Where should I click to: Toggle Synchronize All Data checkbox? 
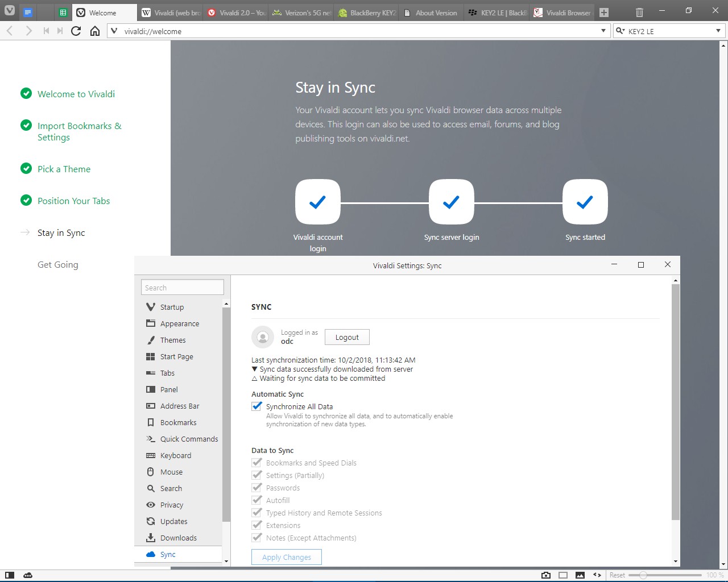click(257, 406)
